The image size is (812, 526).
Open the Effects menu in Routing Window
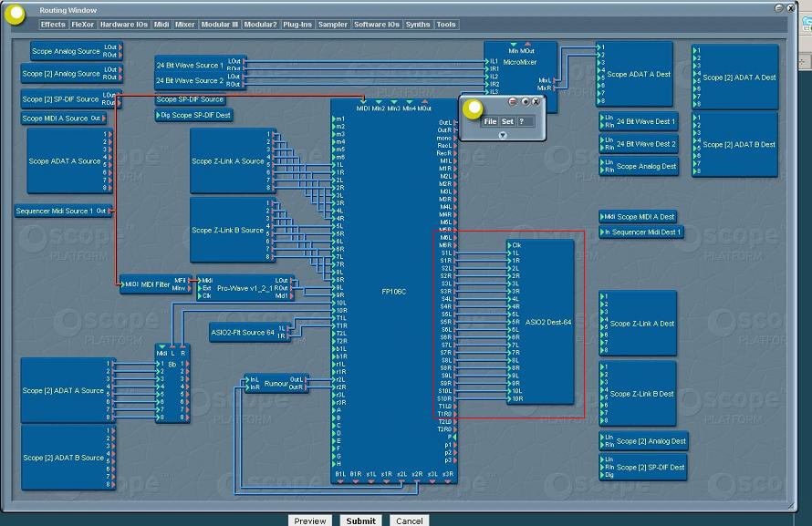point(53,25)
